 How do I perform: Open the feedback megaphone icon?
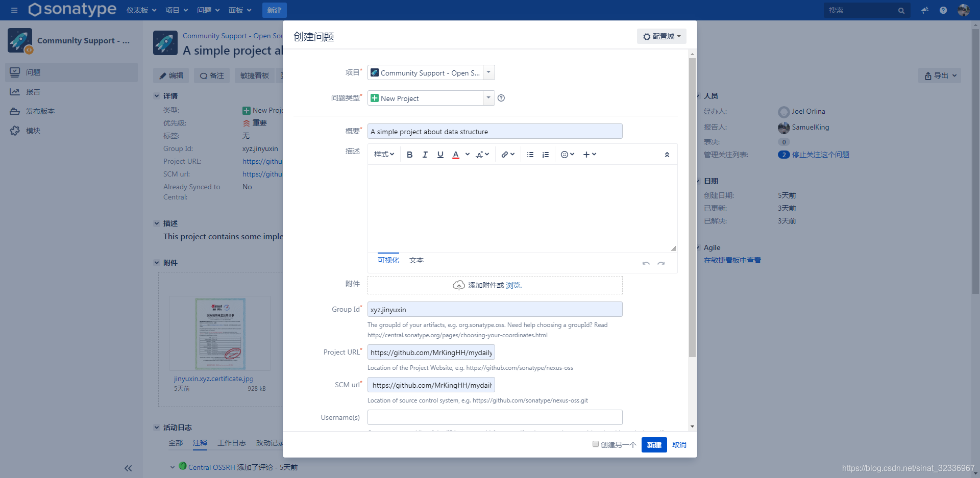pyautogui.click(x=924, y=10)
